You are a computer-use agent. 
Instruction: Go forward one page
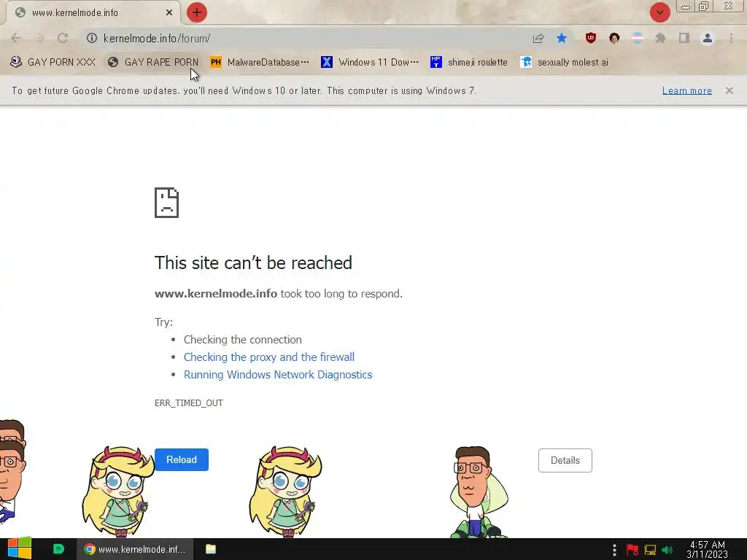(x=39, y=38)
